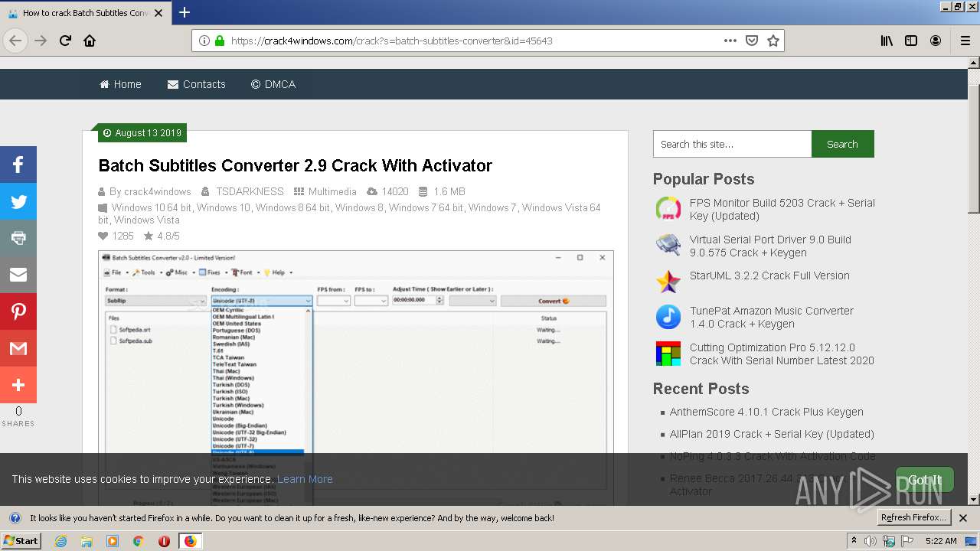Click FPS Monitor post thumbnail icon
980x551 pixels.
668,209
